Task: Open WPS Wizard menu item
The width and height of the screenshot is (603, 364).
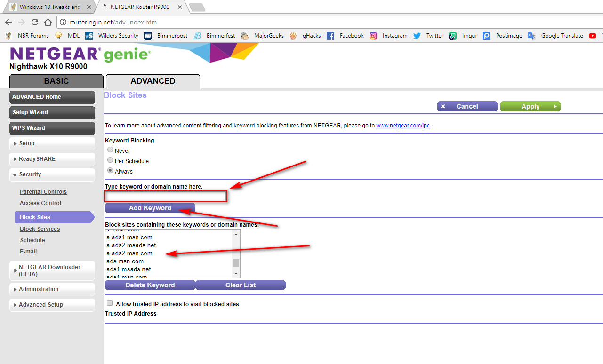Action: pos(52,128)
